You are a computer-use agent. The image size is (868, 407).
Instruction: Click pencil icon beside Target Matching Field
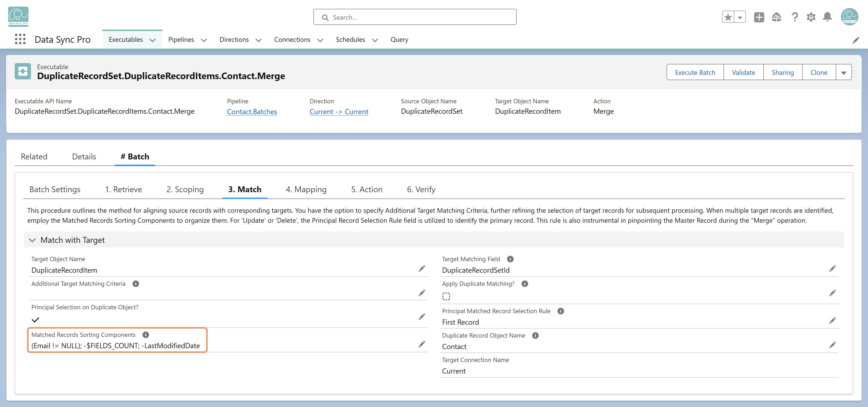pyautogui.click(x=832, y=269)
